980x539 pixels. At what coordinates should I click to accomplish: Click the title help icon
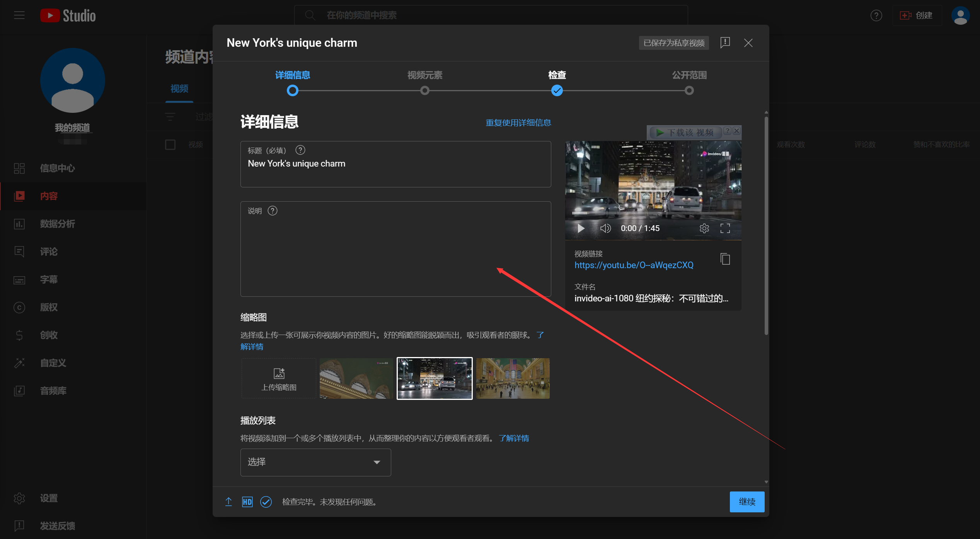pyautogui.click(x=300, y=150)
